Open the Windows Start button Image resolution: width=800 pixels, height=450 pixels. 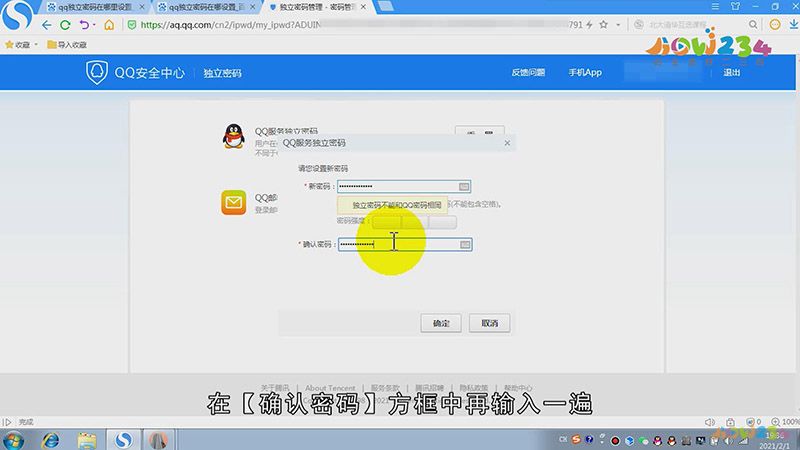(13, 440)
